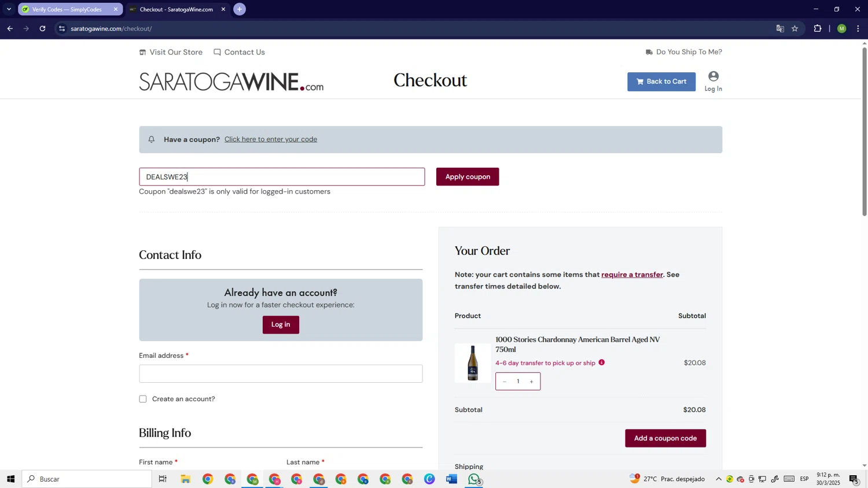Open the Contact Us link
868x488 pixels.
click(239, 52)
